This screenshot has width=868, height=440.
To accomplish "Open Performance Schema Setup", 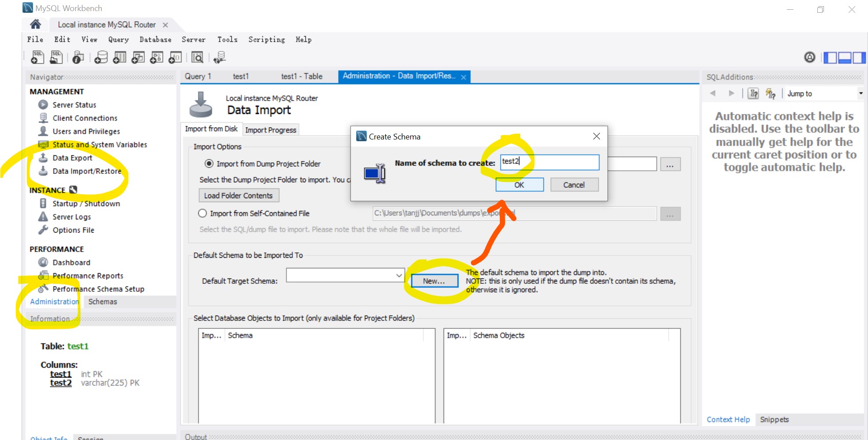I will [x=98, y=289].
